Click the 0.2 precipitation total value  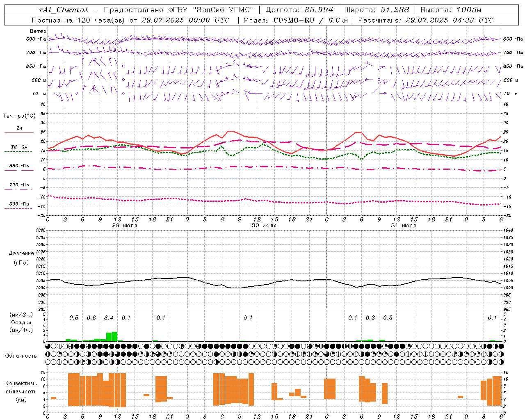(x=388, y=317)
